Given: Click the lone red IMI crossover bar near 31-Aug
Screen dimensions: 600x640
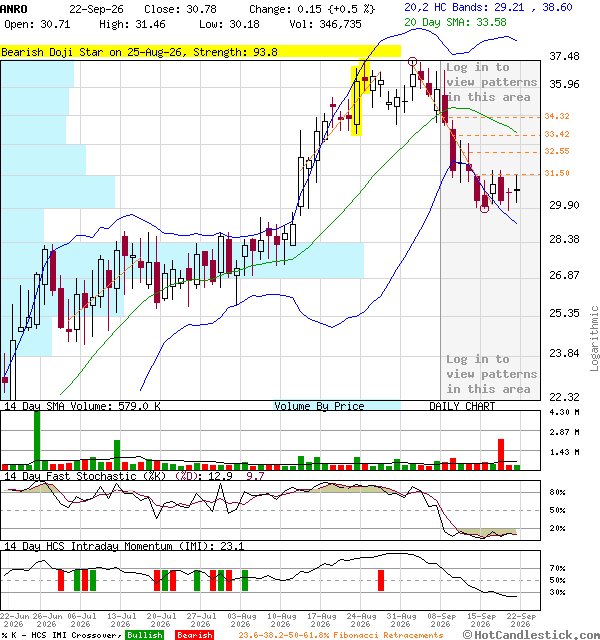Looking at the screenshot, I should coord(381,580).
